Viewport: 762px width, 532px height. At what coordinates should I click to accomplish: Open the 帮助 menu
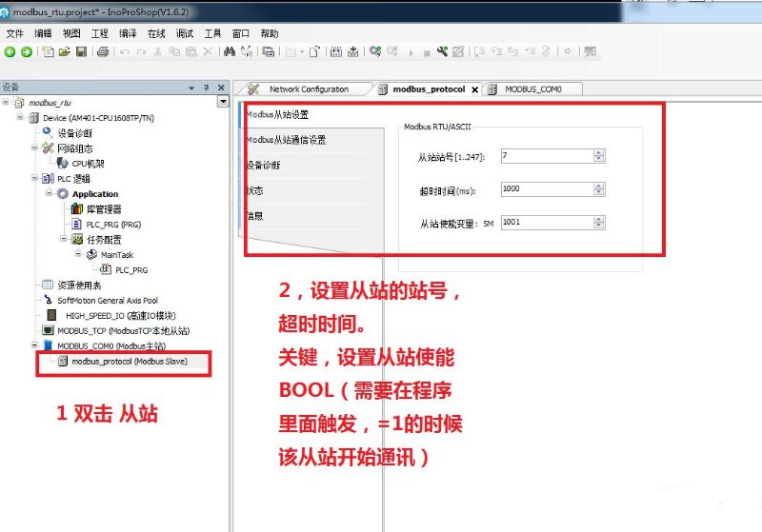270,33
